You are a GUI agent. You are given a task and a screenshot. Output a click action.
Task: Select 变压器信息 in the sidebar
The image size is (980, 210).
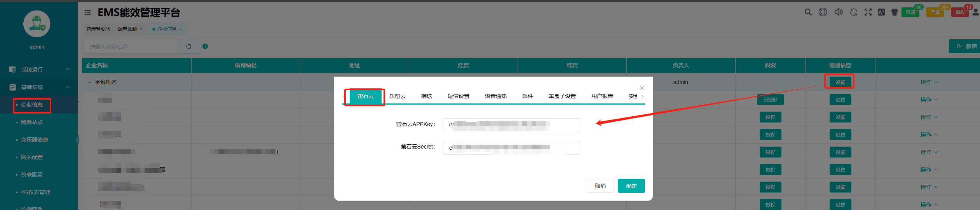click(35, 140)
